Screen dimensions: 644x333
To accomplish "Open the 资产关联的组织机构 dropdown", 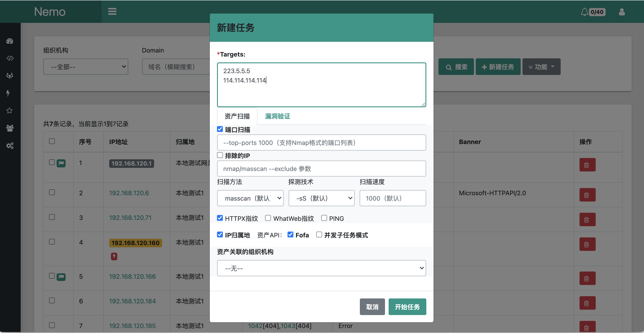I will point(321,268).
